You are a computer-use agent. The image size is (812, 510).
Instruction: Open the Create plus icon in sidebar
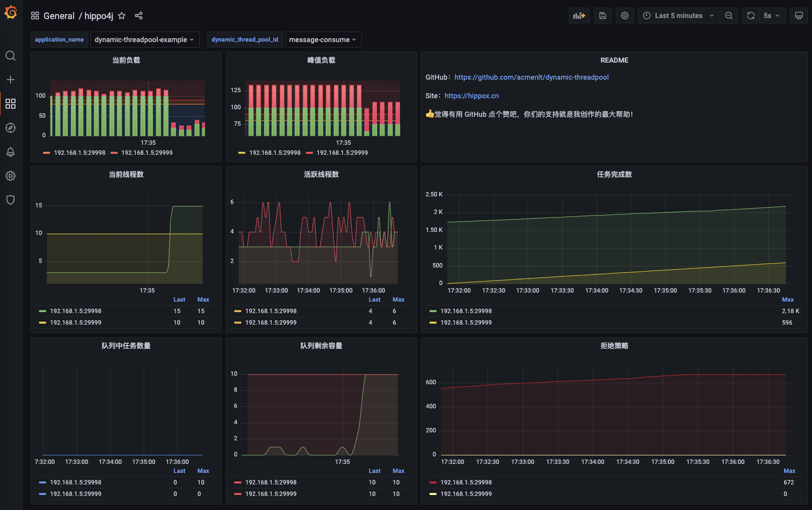pyautogui.click(x=11, y=80)
